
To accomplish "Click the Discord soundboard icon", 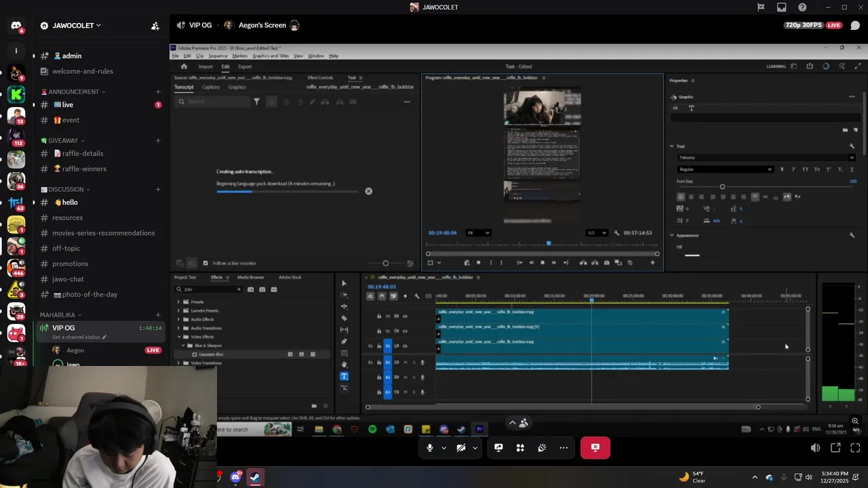I will [542, 448].
